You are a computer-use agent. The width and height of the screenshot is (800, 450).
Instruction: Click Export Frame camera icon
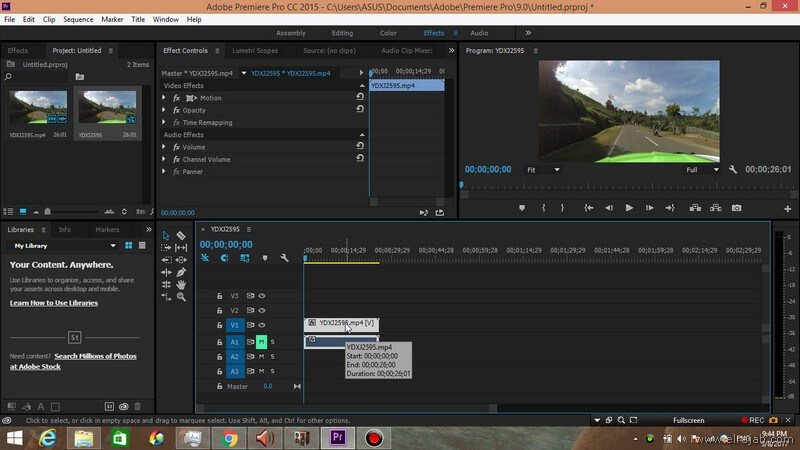(736, 208)
